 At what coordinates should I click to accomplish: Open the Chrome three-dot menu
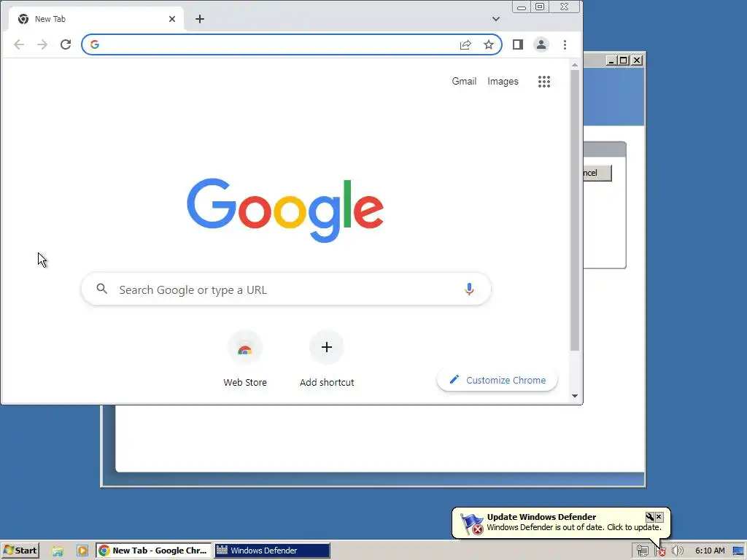(x=565, y=44)
